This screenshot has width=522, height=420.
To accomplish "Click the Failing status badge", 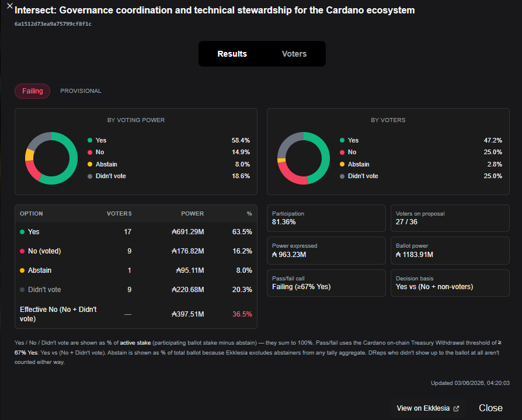I will [32, 91].
